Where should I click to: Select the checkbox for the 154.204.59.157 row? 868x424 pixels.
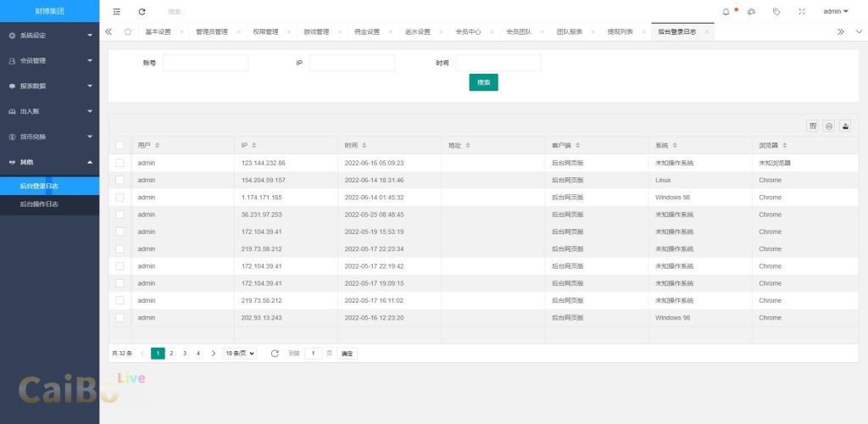pyautogui.click(x=120, y=180)
